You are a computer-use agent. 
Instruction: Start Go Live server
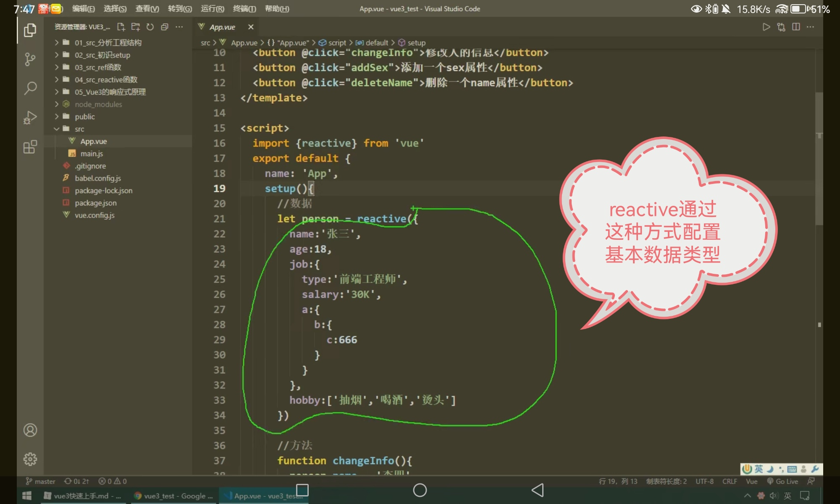pos(782,481)
